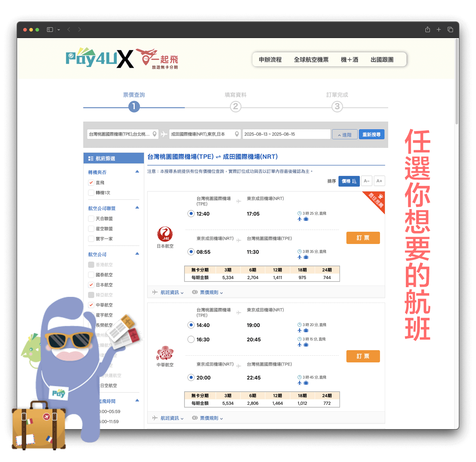The width and height of the screenshot is (476, 462).
Task: Click the travel date range field
Action: tap(286, 134)
